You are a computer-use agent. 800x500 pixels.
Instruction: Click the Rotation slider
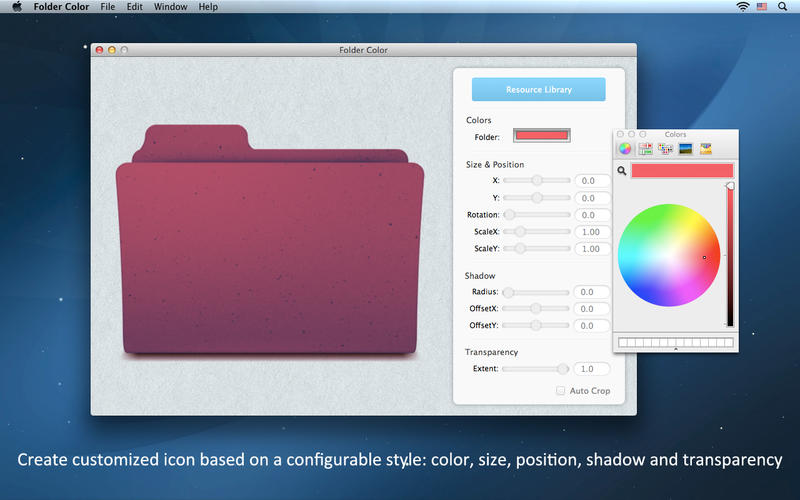click(537, 215)
